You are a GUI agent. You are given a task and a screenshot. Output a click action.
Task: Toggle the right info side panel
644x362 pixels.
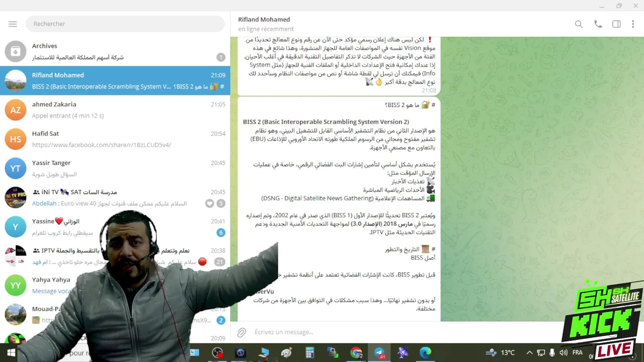[x=616, y=24]
